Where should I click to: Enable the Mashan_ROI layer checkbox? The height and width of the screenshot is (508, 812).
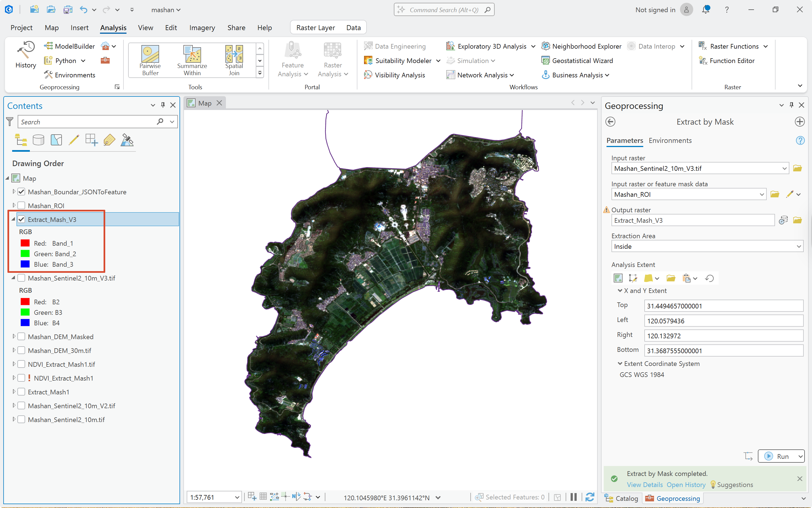(22, 205)
